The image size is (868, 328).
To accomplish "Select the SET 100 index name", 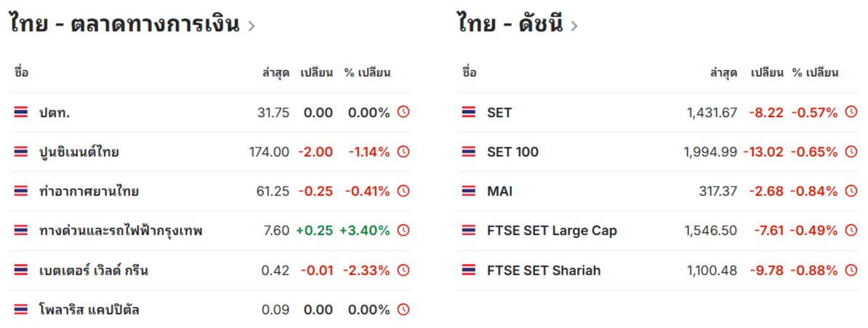I will [513, 152].
